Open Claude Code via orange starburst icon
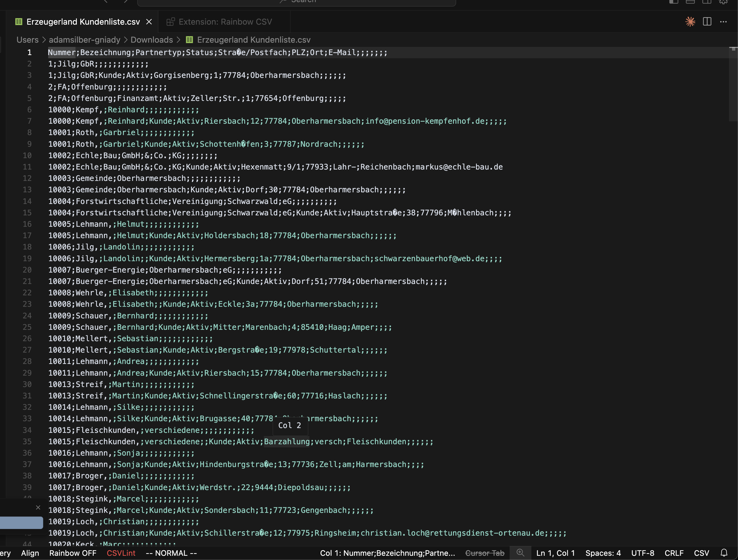 point(690,22)
